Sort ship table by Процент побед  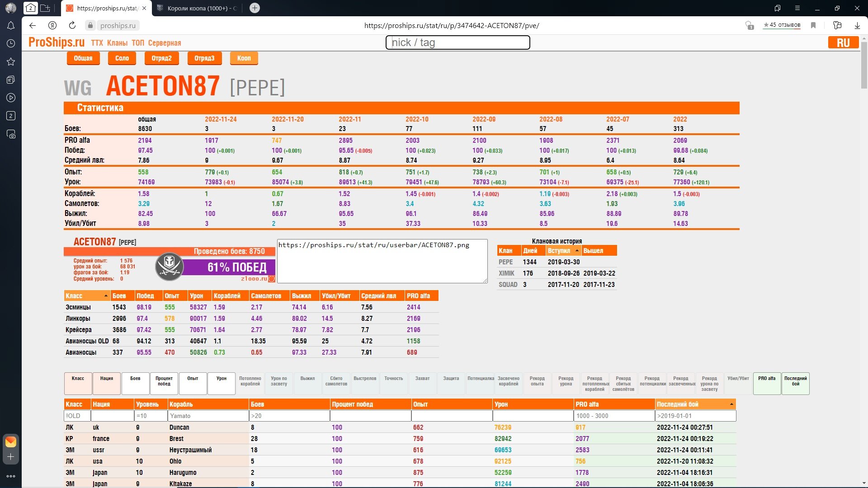370,404
